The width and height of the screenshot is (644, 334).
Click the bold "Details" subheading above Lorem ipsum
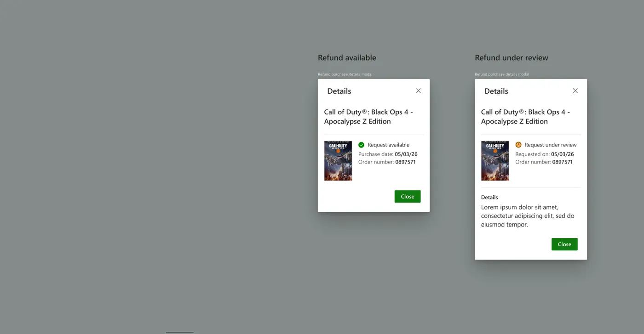[x=489, y=197]
